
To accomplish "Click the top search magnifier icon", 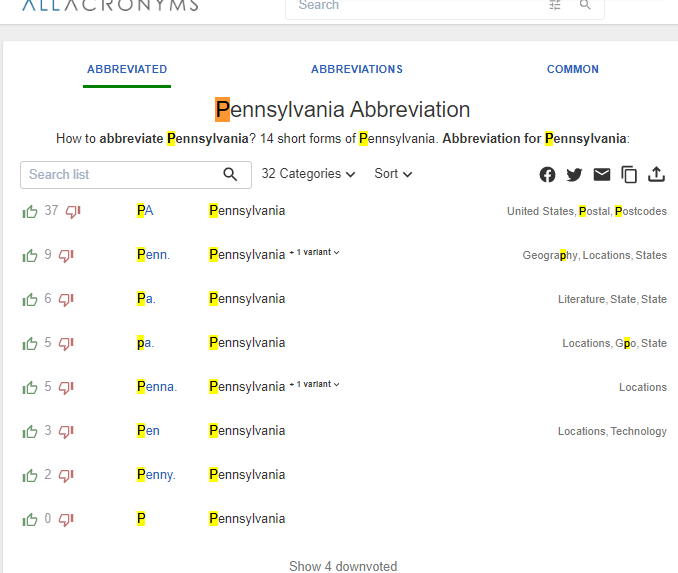I will (585, 5).
